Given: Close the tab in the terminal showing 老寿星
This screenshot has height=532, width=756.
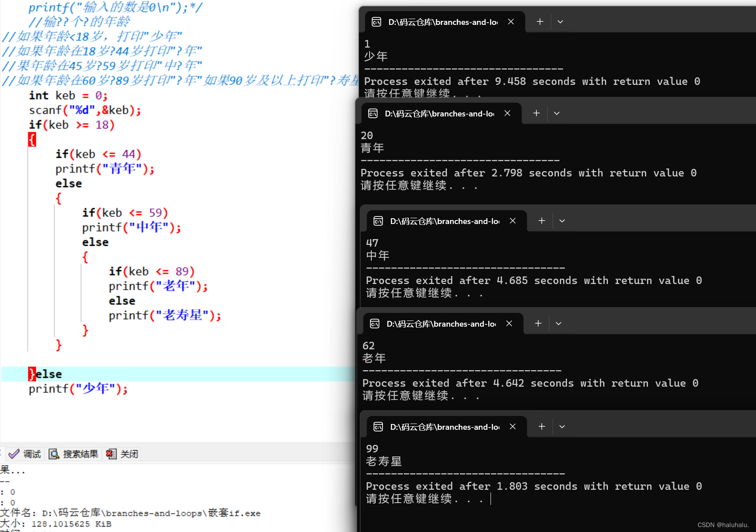Looking at the screenshot, I should [513, 426].
